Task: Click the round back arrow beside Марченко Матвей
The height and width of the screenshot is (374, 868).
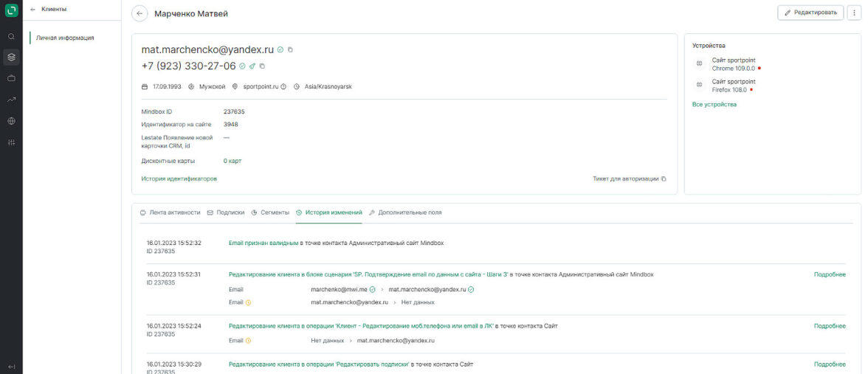Action: click(140, 13)
